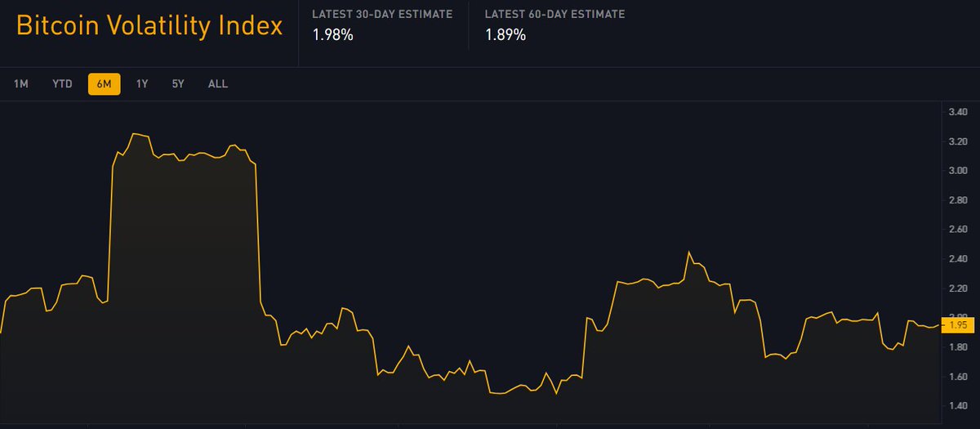Image resolution: width=980 pixels, height=429 pixels.
Task: Click the 1.80 axis label
Action: pos(958,347)
